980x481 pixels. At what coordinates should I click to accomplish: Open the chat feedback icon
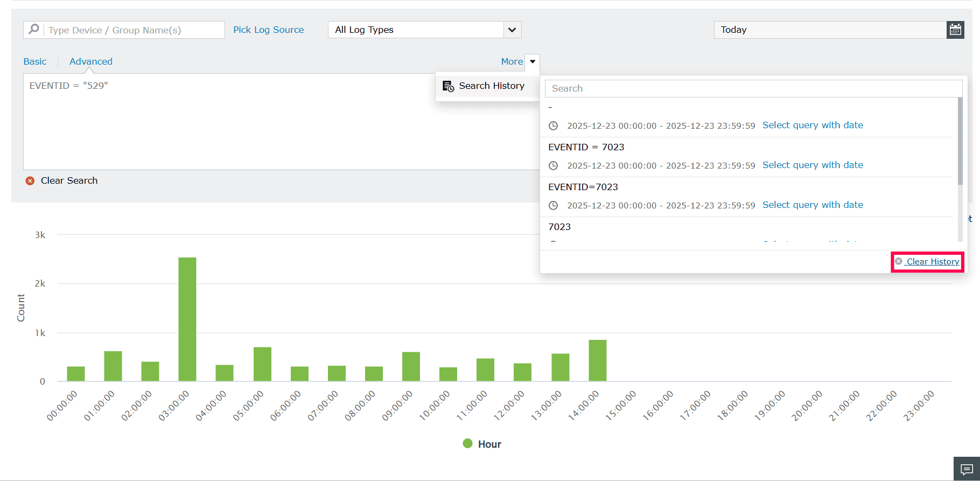coord(967,469)
